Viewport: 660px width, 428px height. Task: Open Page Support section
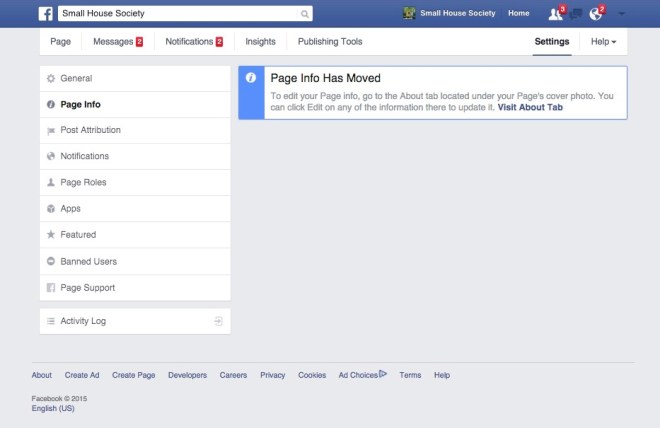click(x=135, y=288)
